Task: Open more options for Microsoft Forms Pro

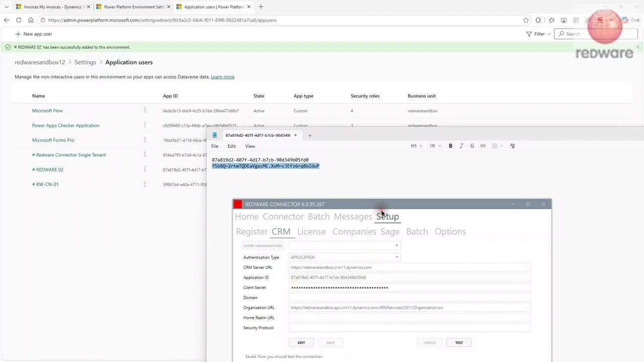Action: click(145, 140)
